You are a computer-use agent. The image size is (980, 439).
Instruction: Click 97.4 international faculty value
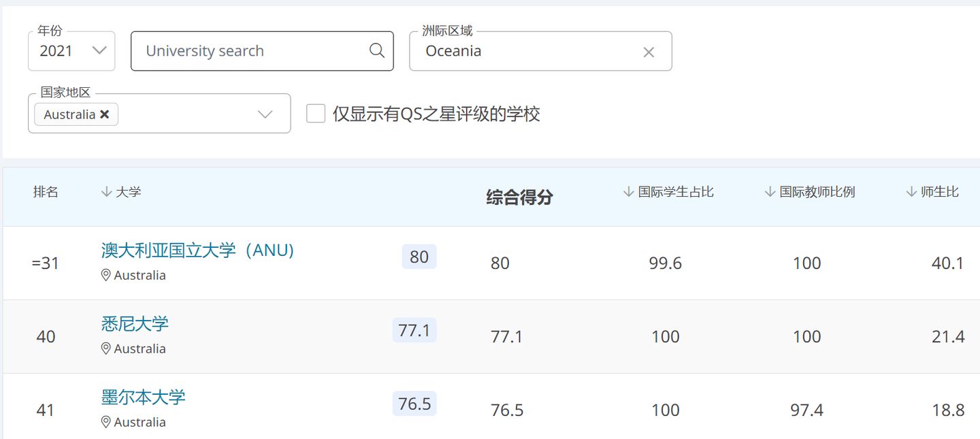coord(807,410)
